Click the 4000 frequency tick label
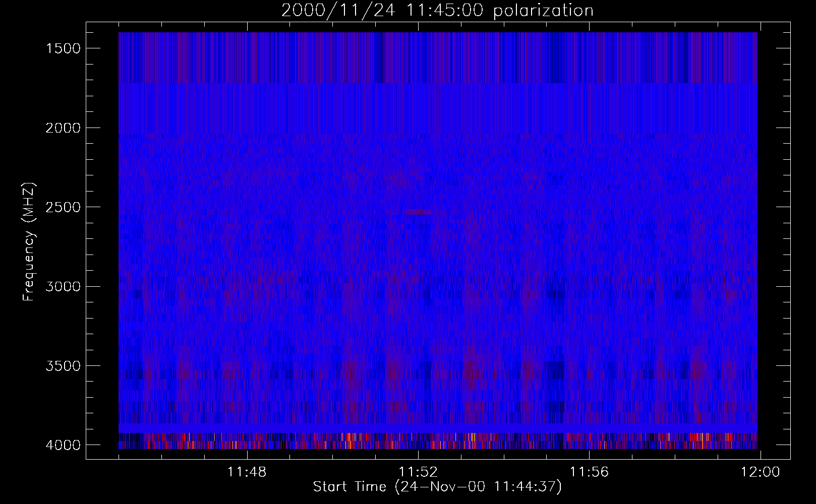The width and height of the screenshot is (816, 504). click(63, 445)
